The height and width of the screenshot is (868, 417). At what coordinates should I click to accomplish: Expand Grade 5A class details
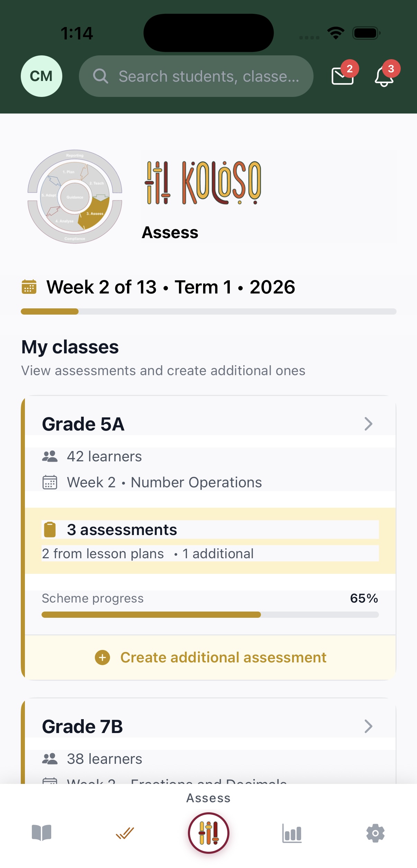pyautogui.click(x=368, y=424)
